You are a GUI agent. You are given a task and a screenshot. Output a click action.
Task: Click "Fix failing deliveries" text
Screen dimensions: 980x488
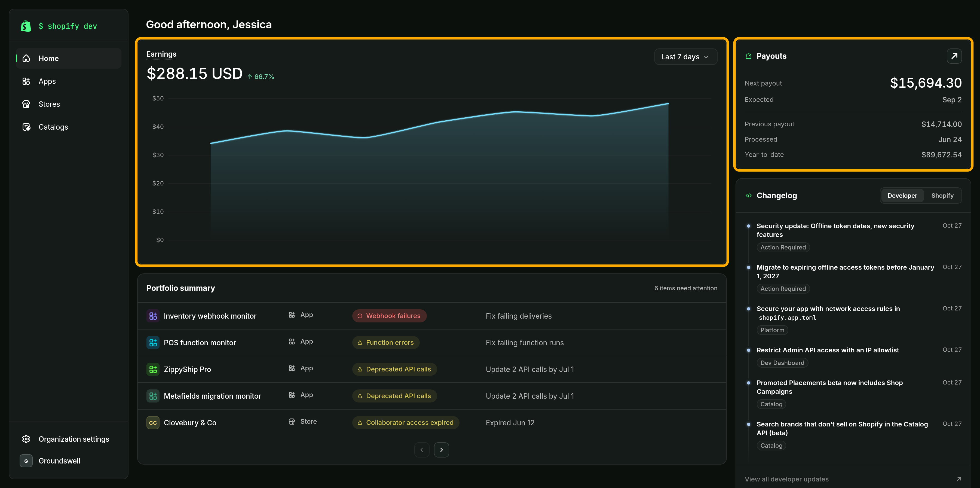519,316
